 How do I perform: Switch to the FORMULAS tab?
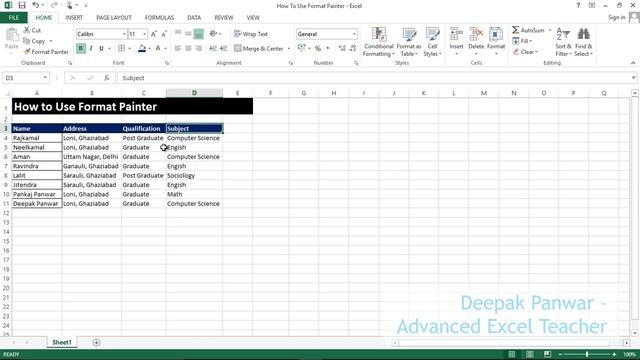click(159, 18)
